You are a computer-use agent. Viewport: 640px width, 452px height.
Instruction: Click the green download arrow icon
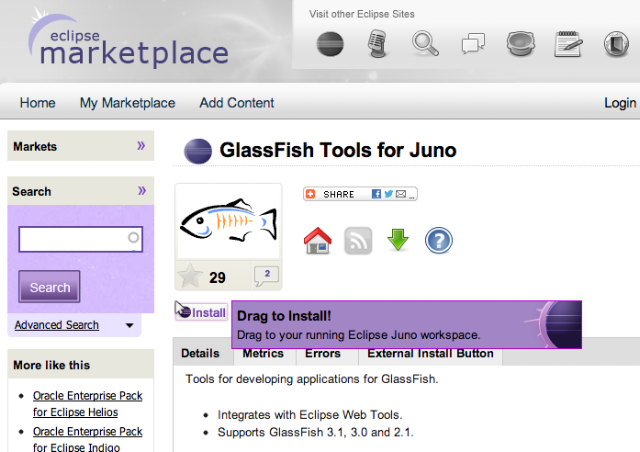(398, 240)
